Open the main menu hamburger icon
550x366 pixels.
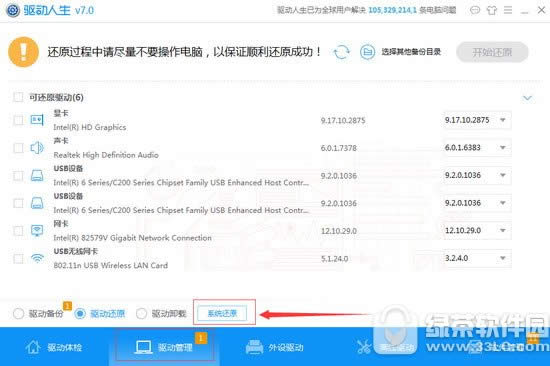tap(508, 10)
